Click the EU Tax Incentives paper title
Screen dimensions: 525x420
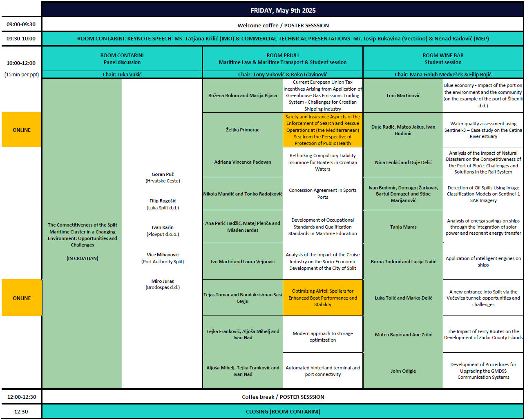(323, 96)
